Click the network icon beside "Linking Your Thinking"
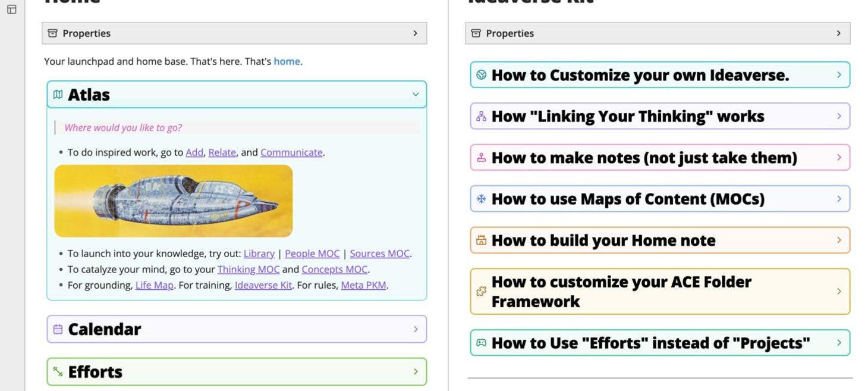Viewport: 868px width, 391px height. coord(481,116)
